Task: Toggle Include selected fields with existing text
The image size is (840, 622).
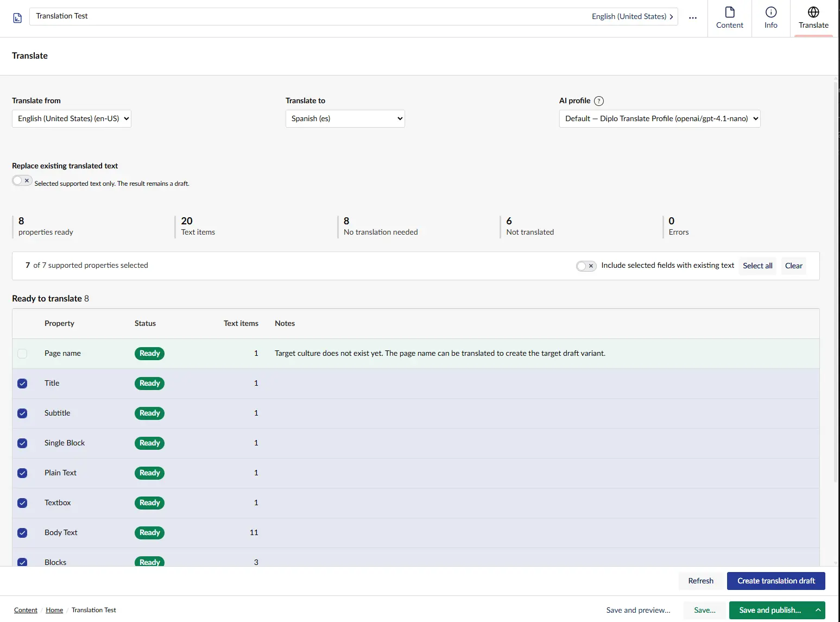Action: point(586,266)
